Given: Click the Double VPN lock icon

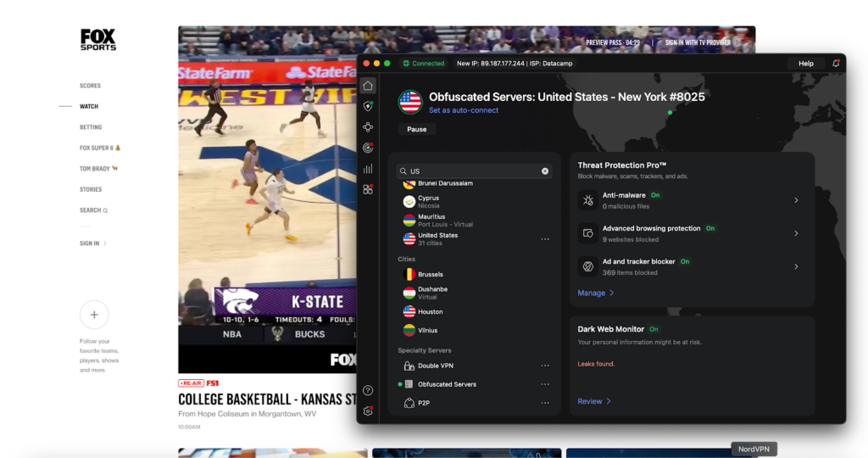Looking at the screenshot, I should point(409,366).
